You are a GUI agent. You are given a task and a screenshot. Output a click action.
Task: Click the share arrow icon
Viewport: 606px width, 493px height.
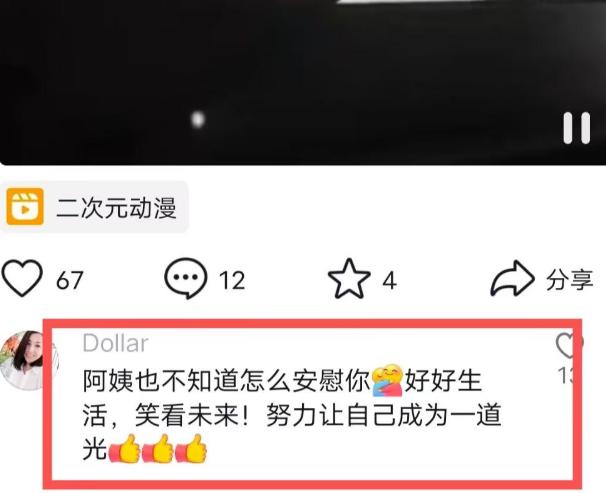coord(512,279)
